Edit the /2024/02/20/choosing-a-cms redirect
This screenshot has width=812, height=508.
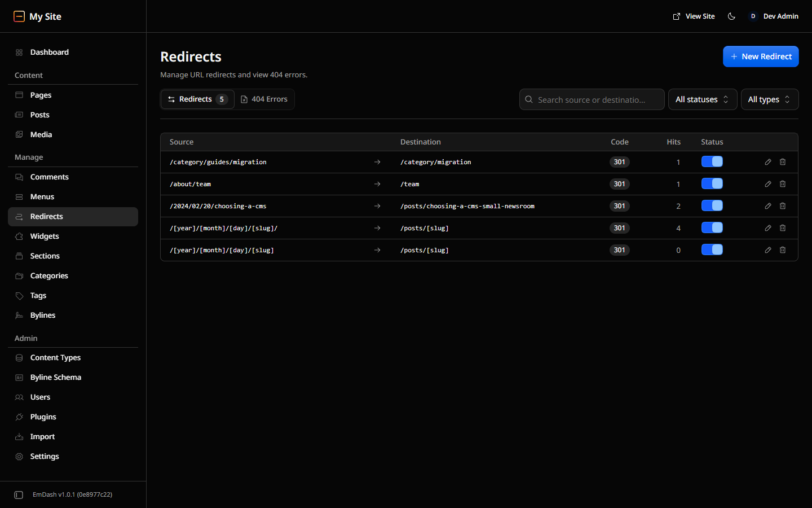(768, 206)
